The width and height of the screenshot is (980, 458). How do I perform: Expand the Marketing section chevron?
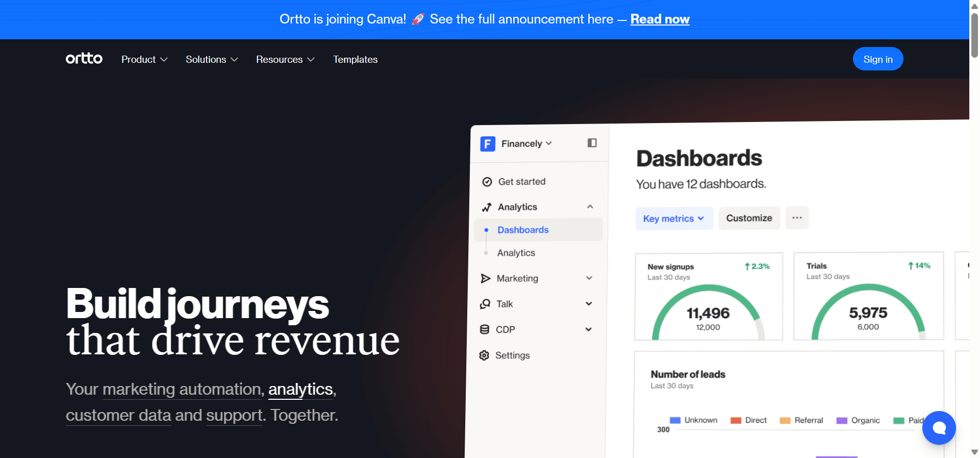[589, 278]
